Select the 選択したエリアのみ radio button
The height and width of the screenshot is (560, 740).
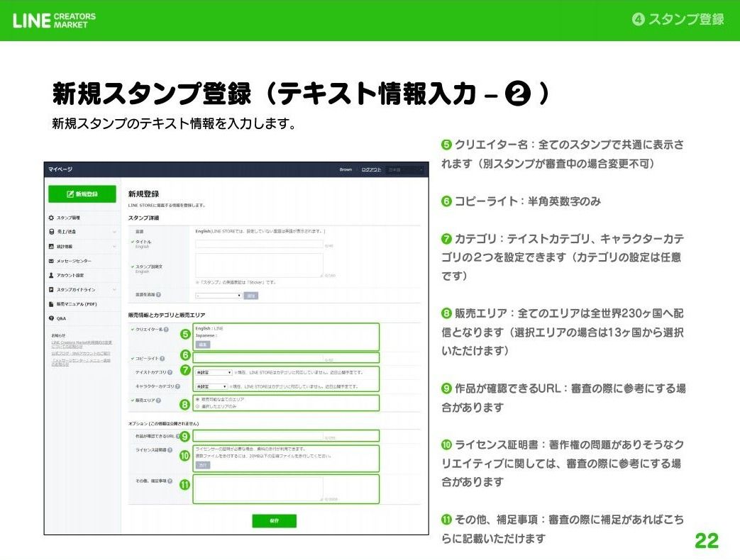point(198,406)
